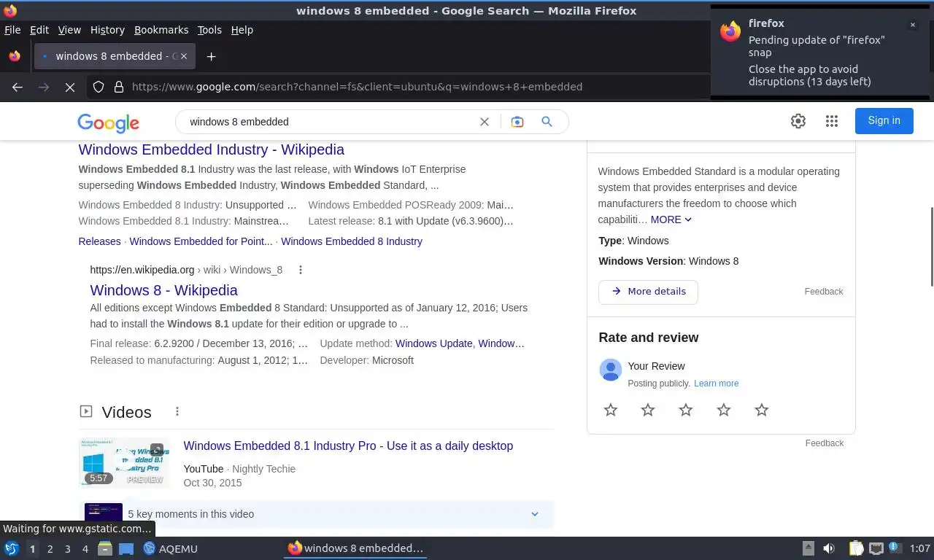The height and width of the screenshot is (560, 934).
Task: Open the File menu
Action: pyautogui.click(x=12, y=30)
